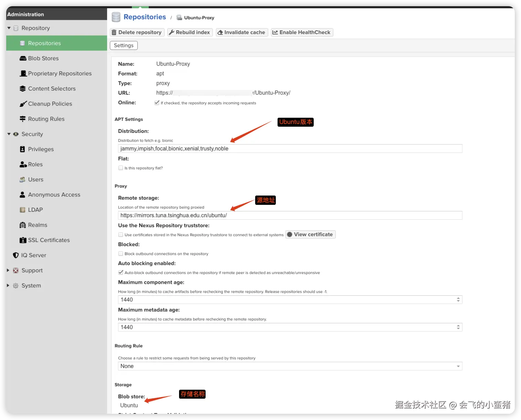This screenshot has width=521, height=420.
Task: Check the 'Is this repository flat?' box
Action: click(121, 168)
